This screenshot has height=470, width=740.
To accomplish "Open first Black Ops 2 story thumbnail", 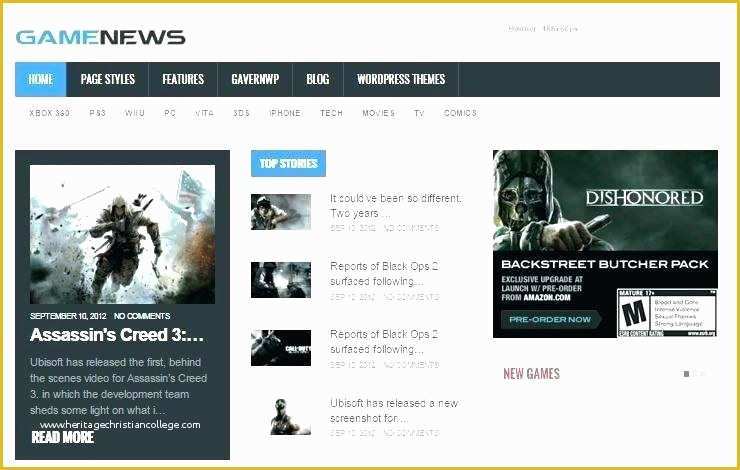I will coord(281,280).
